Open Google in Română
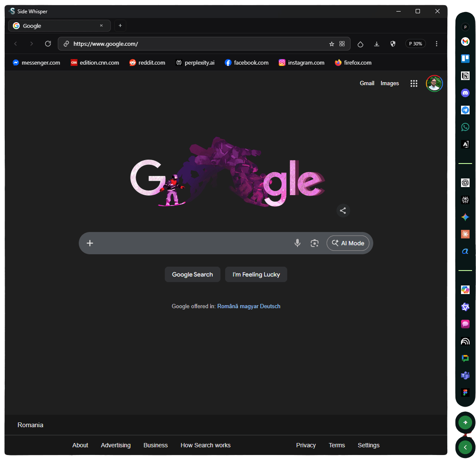 tap(227, 306)
